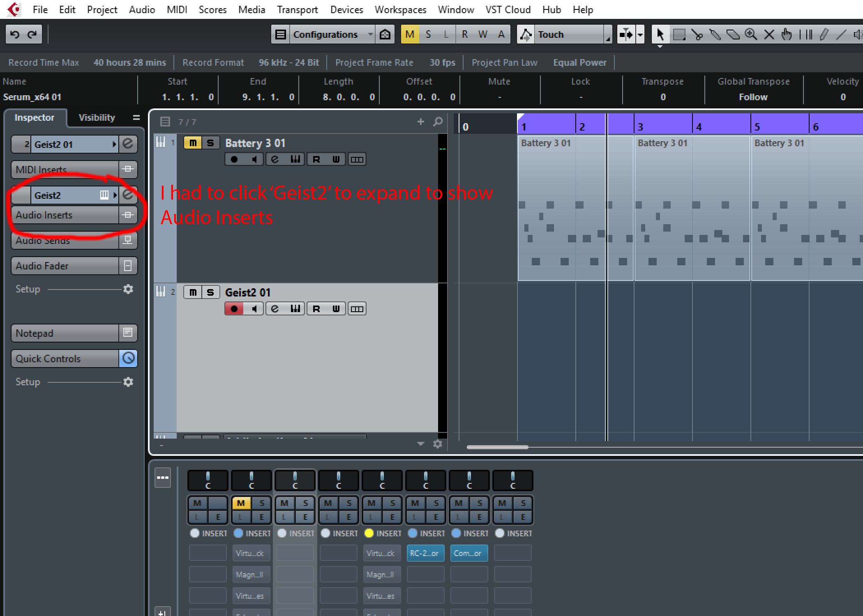The image size is (863, 616).
Task: Open edit channel settings for Geist2 01 inspector
Action: click(x=128, y=144)
